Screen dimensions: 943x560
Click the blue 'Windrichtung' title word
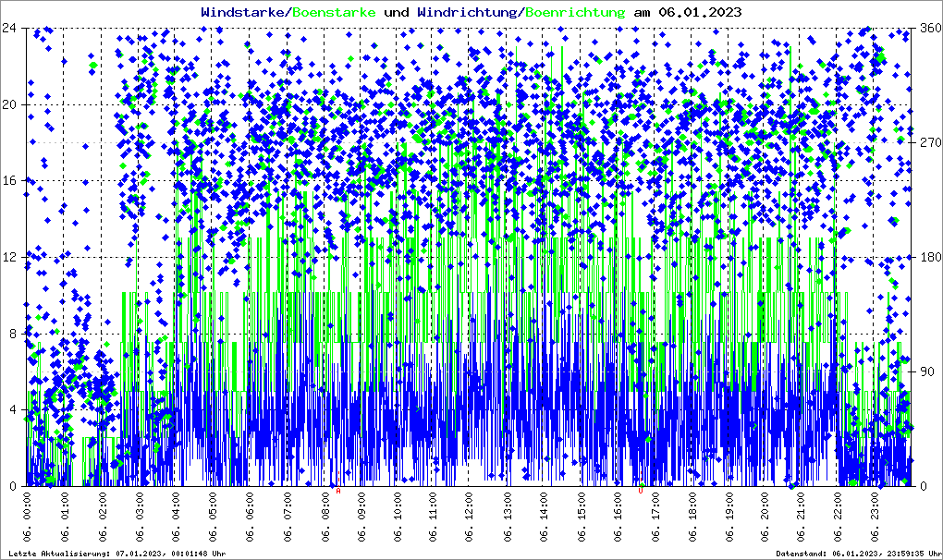point(467,13)
